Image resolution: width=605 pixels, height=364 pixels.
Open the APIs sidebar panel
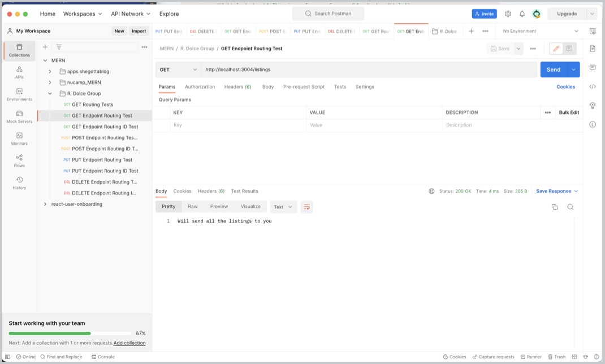(19, 72)
